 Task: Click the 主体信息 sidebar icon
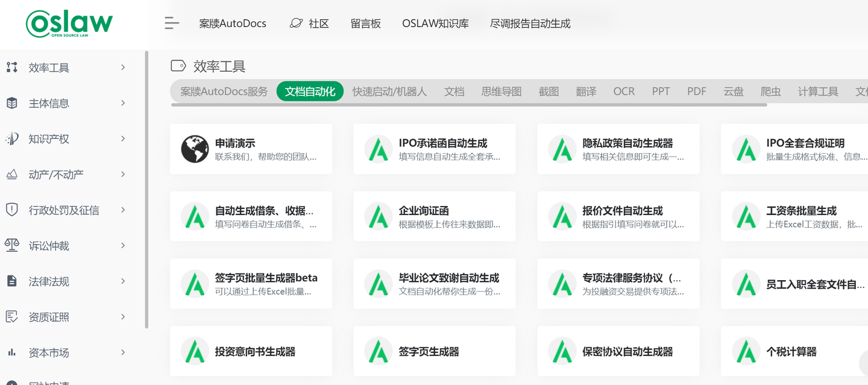click(x=12, y=103)
